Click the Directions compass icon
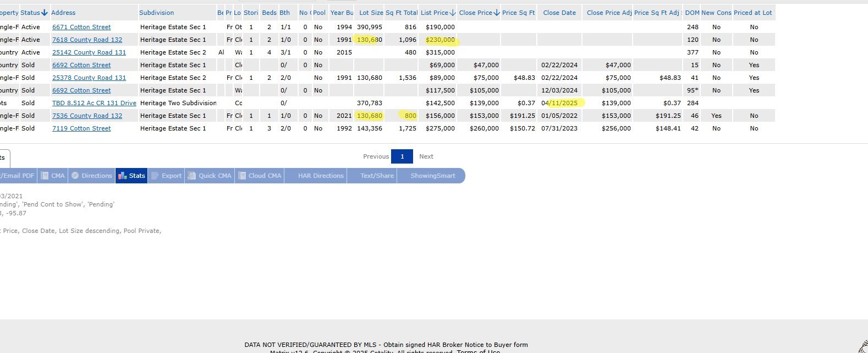 click(x=75, y=176)
